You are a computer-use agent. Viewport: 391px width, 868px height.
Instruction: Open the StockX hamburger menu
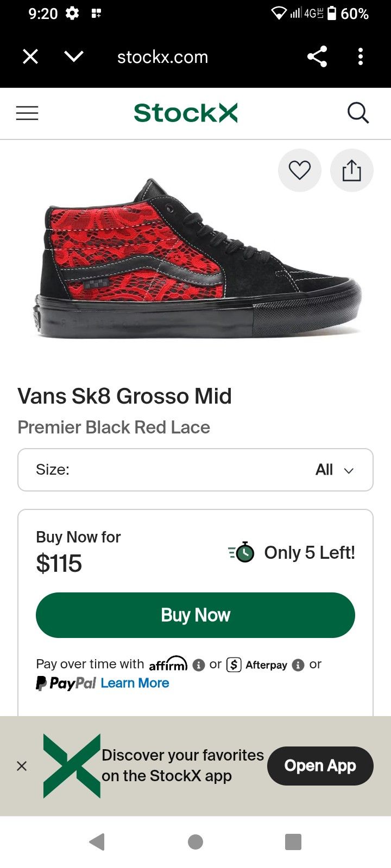27,113
